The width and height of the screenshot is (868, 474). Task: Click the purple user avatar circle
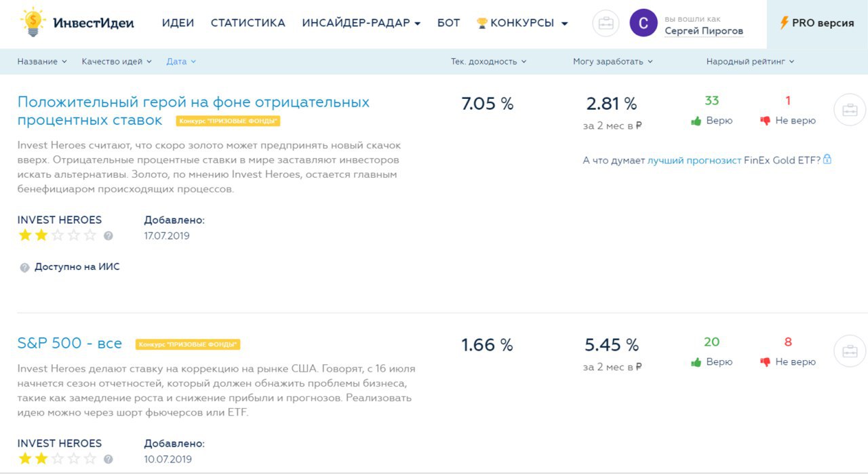click(x=644, y=23)
